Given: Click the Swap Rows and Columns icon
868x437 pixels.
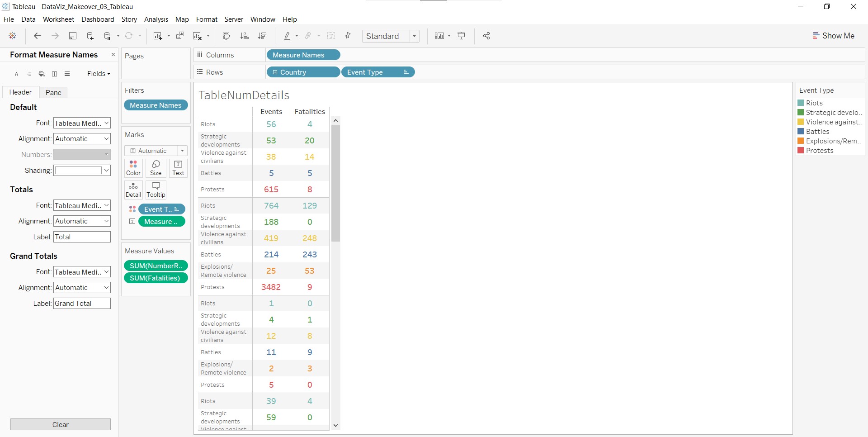Looking at the screenshot, I should [x=226, y=36].
